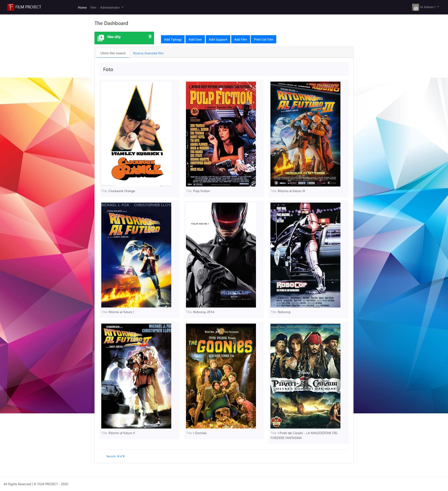448x491 pixels.
Task: Click the Film QTy play icon
Action: click(101, 38)
